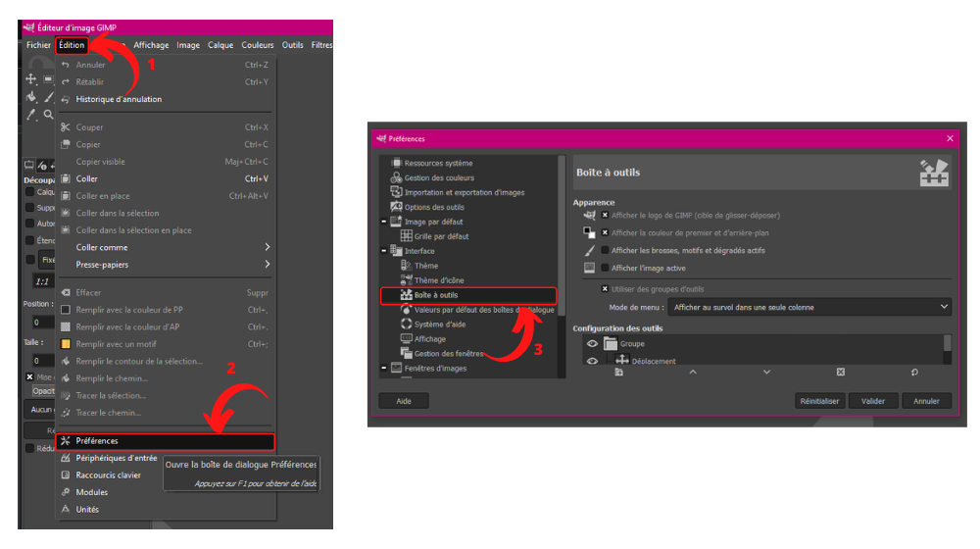Choose Historique d'annulation menu entry
The width and height of the screenshot is (980, 549).
(x=166, y=99)
